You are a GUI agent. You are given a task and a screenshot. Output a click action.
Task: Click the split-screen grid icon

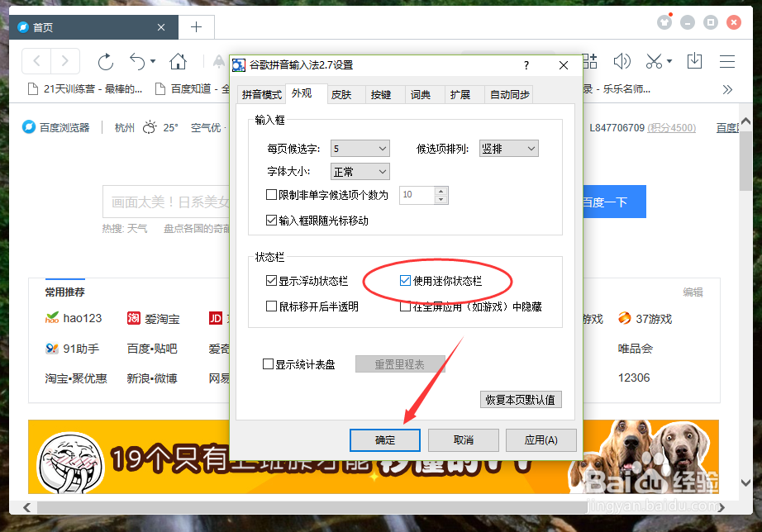coord(589,61)
